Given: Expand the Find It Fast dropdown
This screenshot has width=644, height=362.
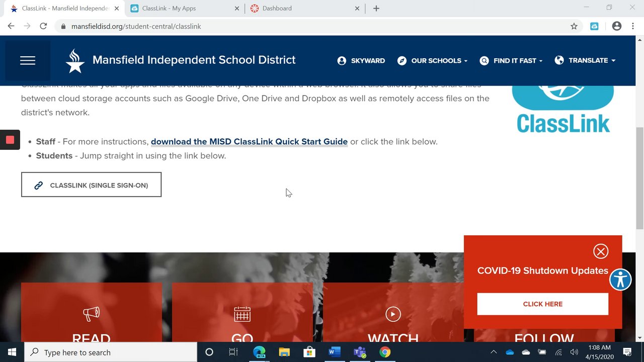Looking at the screenshot, I should pos(511,60).
